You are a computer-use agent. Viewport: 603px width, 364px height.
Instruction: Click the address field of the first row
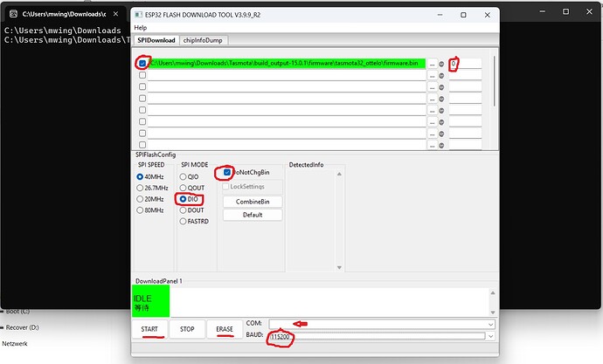466,64
